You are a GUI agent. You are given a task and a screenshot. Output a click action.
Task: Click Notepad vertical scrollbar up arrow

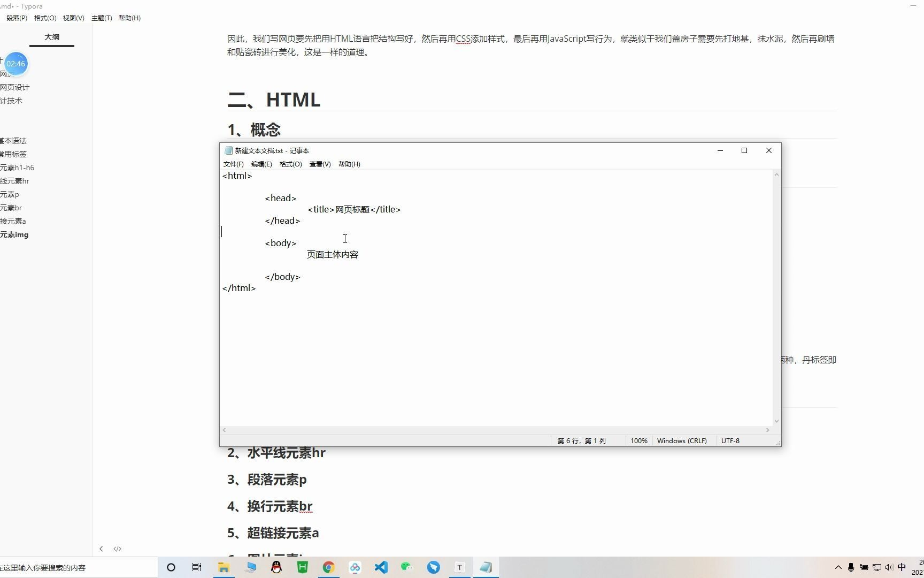[x=776, y=175]
